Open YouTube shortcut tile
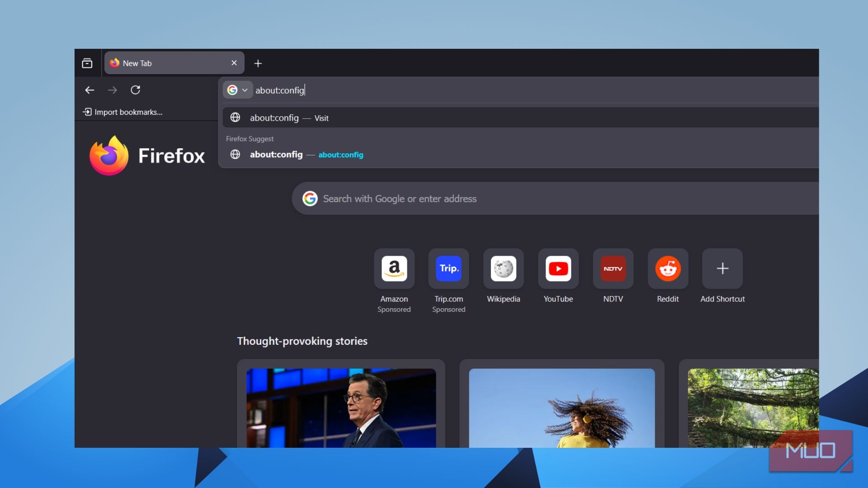Viewport: 868px width, 488px height. coord(558,268)
